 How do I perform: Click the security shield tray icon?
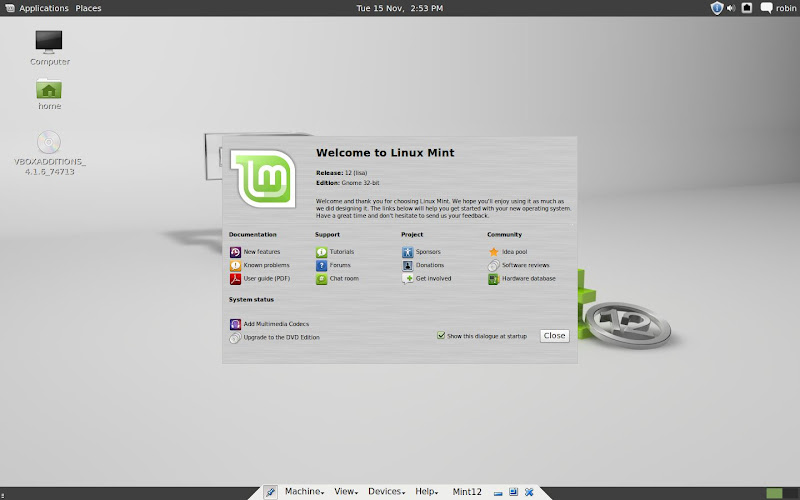click(717, 8)
